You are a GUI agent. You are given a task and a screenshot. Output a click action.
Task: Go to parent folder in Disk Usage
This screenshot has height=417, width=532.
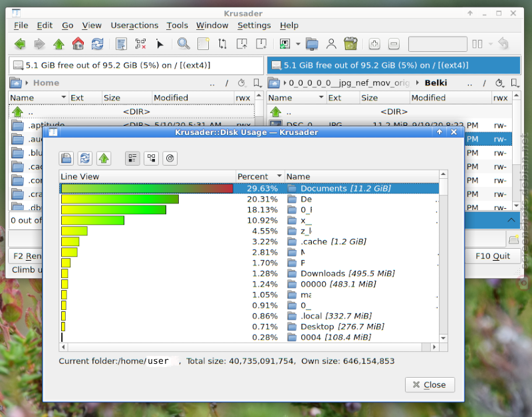[x=104, y=158]
